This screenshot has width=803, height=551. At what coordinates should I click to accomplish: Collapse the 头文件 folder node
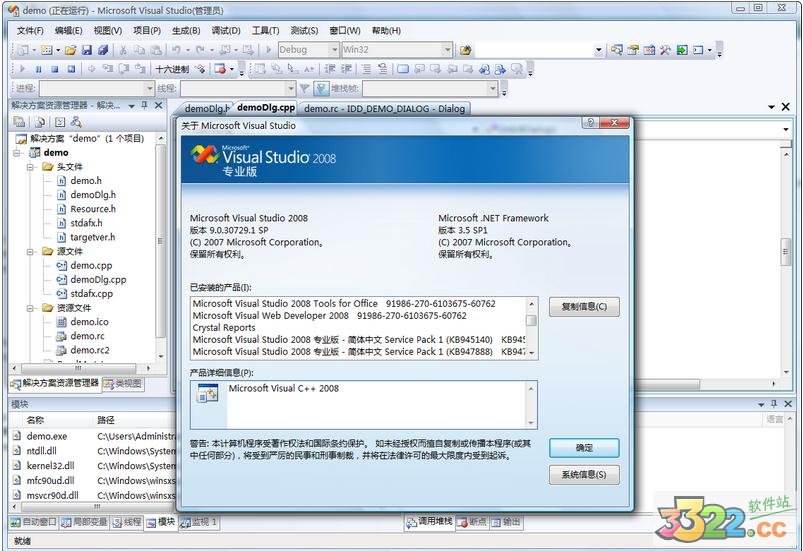[x=31, y=167]
